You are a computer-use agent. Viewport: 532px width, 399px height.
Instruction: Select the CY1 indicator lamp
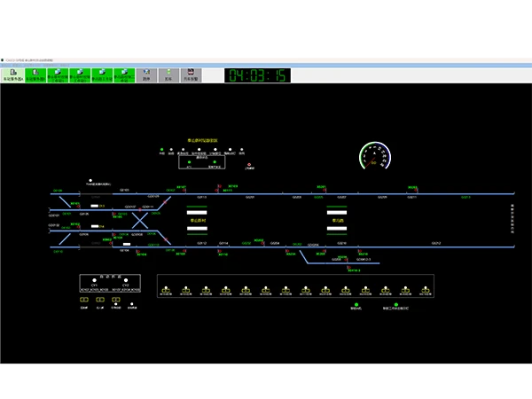94,281
